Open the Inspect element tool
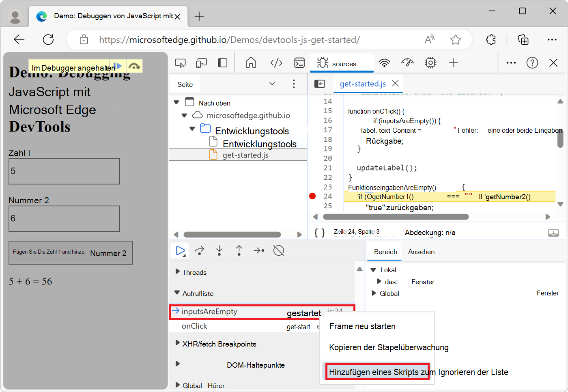Screen dimensions: 568x392 point(180,63)
